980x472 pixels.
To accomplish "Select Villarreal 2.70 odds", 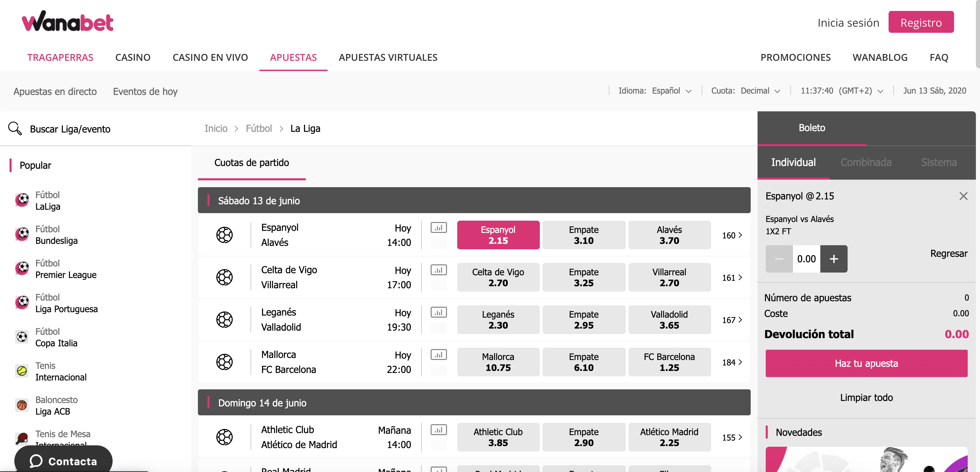I will tap(669, 277).
